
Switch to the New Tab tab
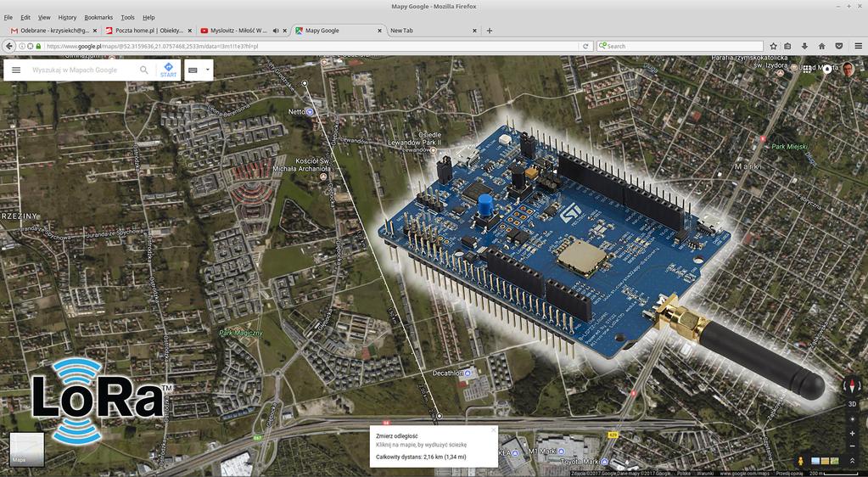click(432, 31)
